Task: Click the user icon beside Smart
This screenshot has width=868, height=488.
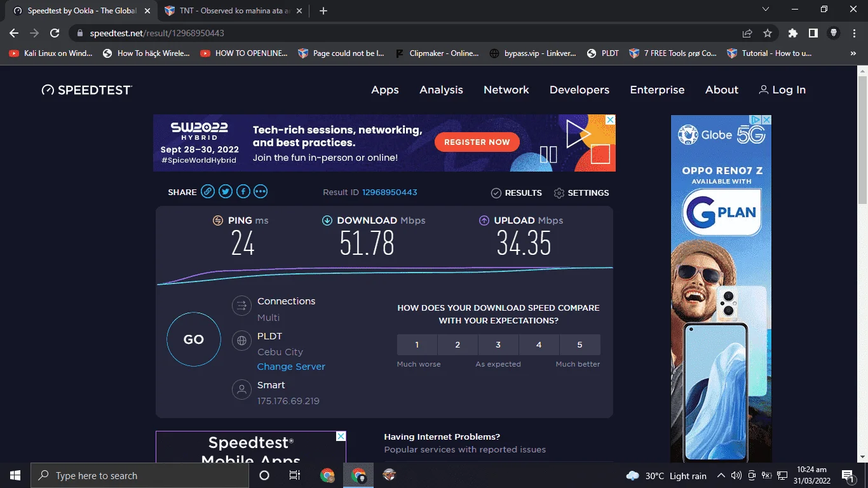Action: click(241, 389)
